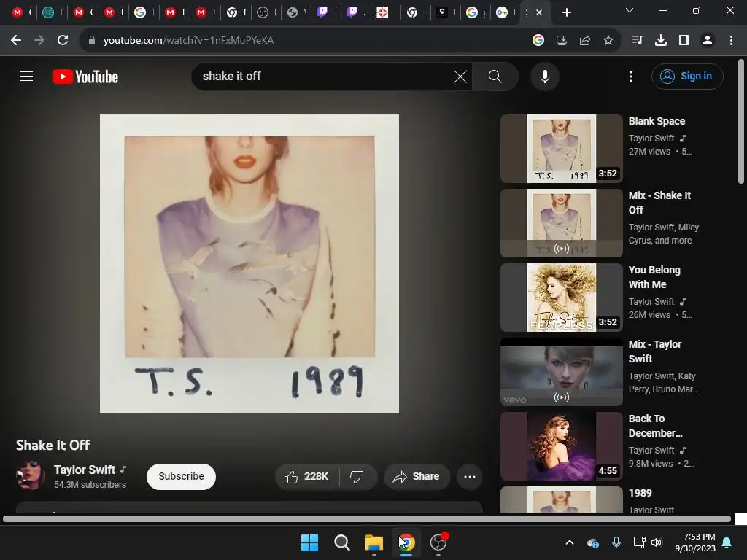Bookmark this tab with star icon
Viewport: 747px width, 560px height.
608,41
